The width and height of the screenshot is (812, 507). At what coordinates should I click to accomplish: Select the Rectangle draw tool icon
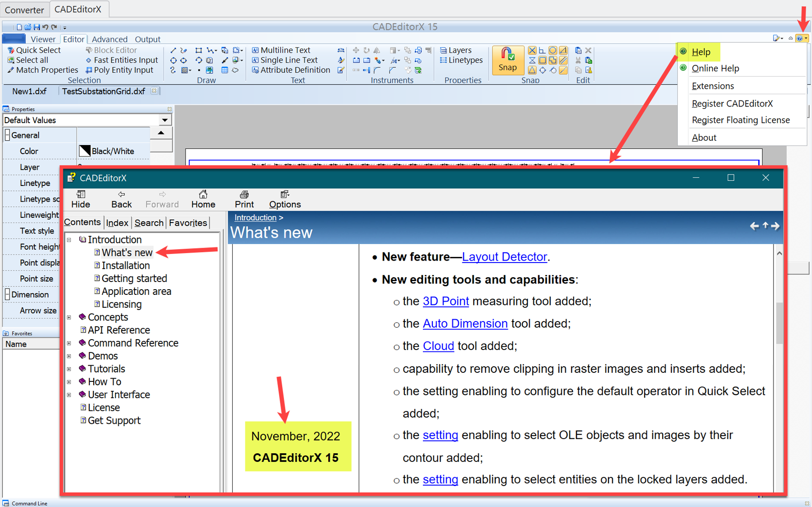click(x=198, y=50)
